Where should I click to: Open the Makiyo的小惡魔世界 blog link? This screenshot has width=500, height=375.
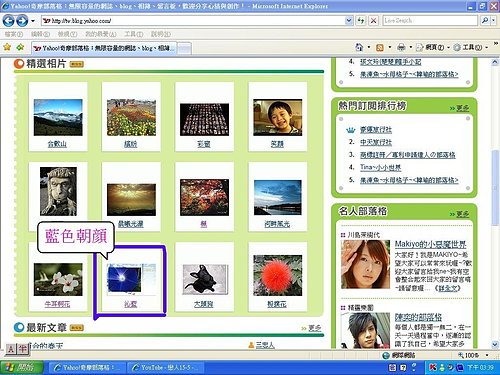tap(430, 244)
